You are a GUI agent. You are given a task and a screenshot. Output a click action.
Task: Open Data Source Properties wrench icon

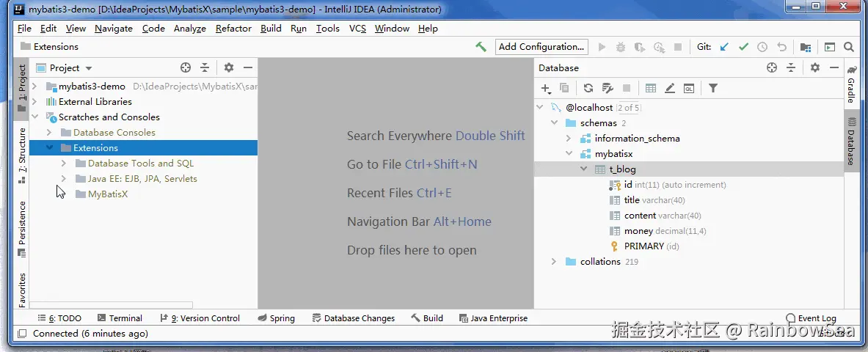608,88
